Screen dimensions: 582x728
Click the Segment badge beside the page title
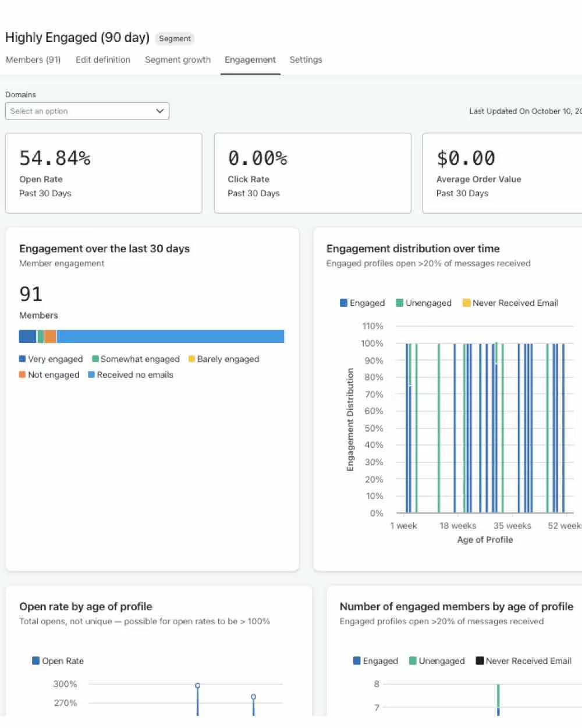coord(175,38)
